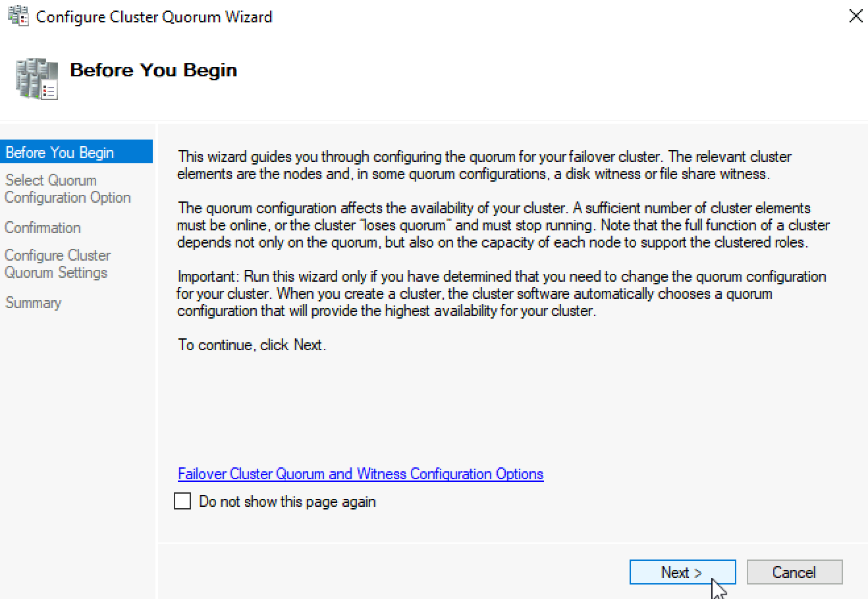868x599 pixels.
Task: Click the 'To continue, click Next.' text
Action: point(252,345)
